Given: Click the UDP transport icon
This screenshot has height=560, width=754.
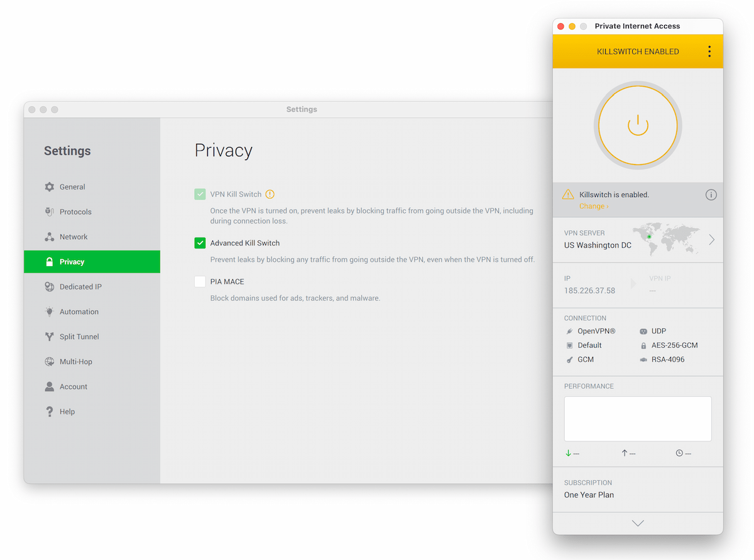Looking at the screenshot, I should (x=643, y=331).
